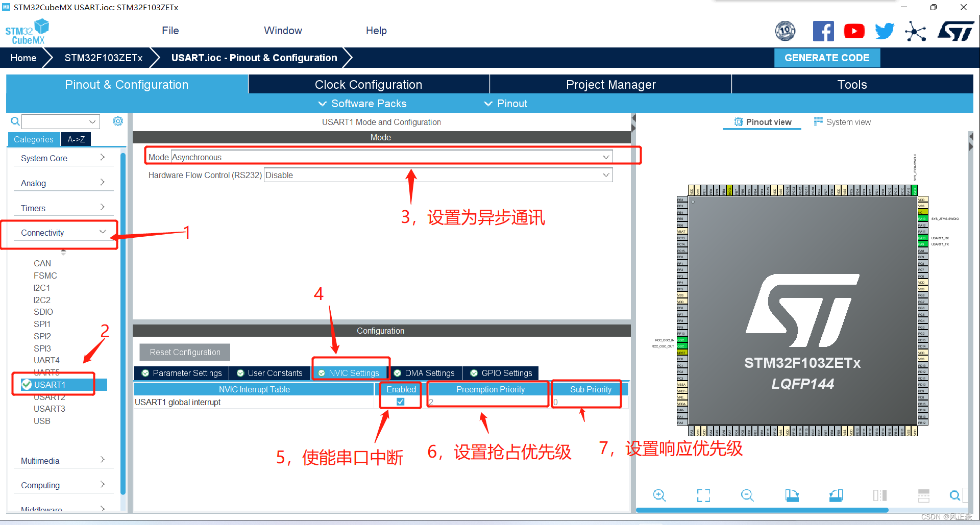
Task: Expand the Pinout dropdown menu
Action: click(506, 104)
